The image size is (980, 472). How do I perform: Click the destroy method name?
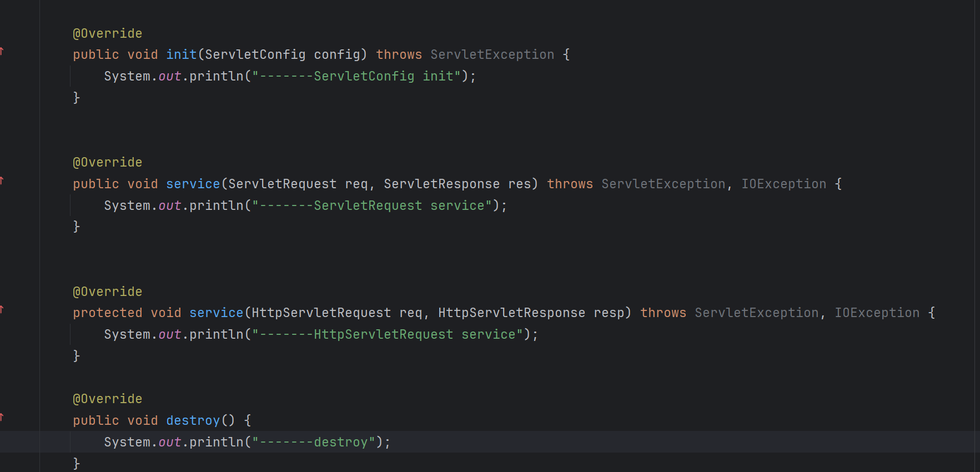pos(193,420)
